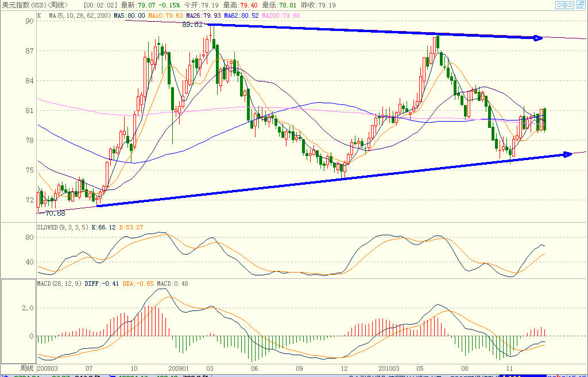This screenshot has width=588, height=377.
Task: Click the time stamp [00:02:02]
Action: (x=100, y=5)
